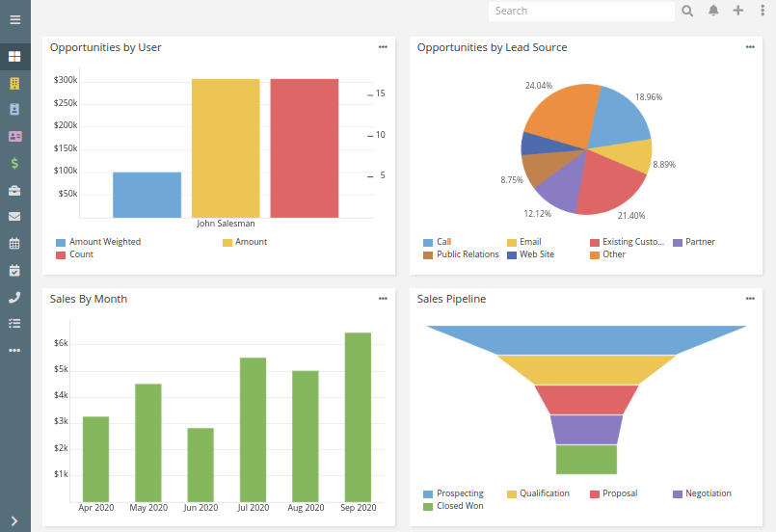This screenshot has width=776, height=532.
Task: Click the Sep 2020 sales bar
Action: click(358, 417)
